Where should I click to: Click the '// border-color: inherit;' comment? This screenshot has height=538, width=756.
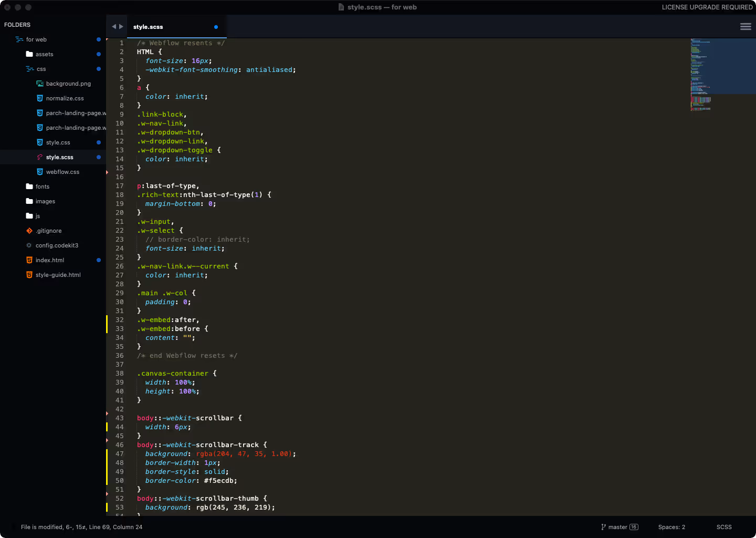point(198,240)
